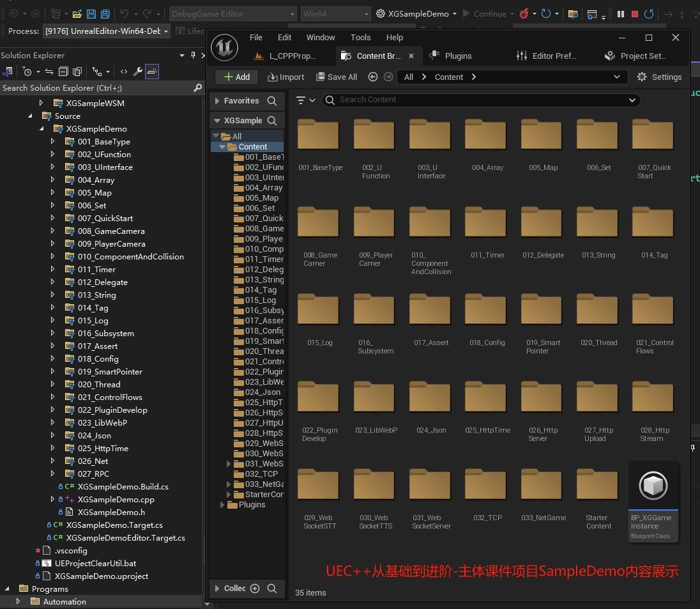Click the Solution Explorer properties wrench icon

click(138, 72)
